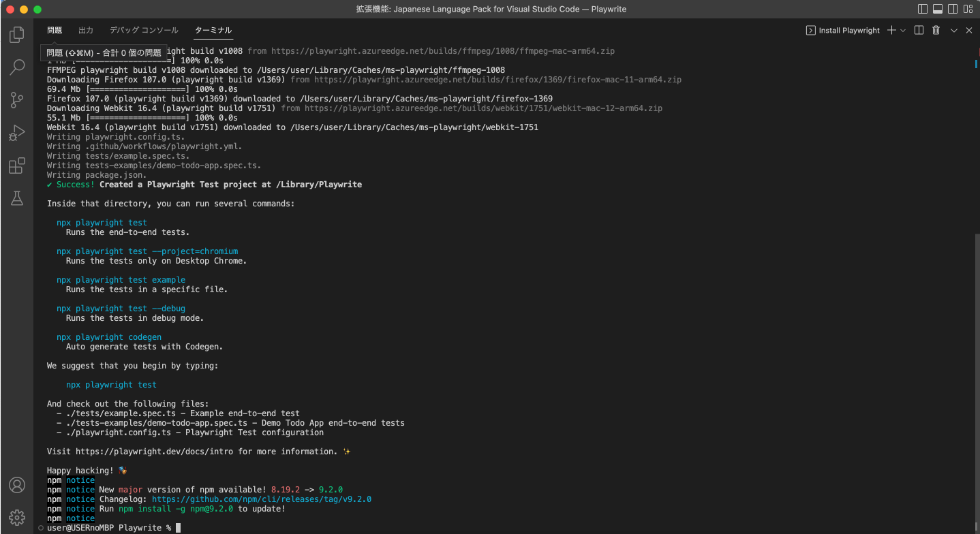Open the webkit-mac-12-arm64.zip download URL
Viewport: 980px width, 534px height.
tap(483, 108)
